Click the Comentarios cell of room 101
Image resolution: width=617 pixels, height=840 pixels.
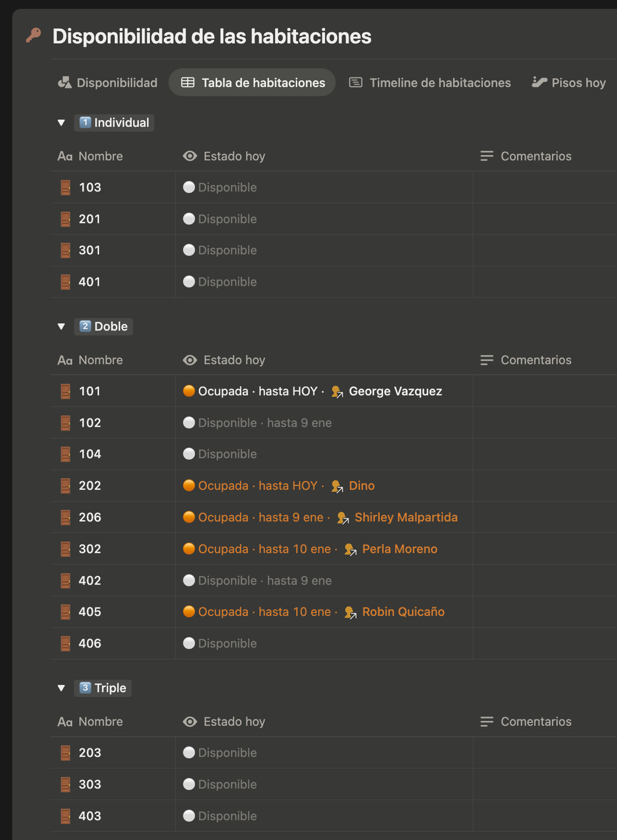545,391
